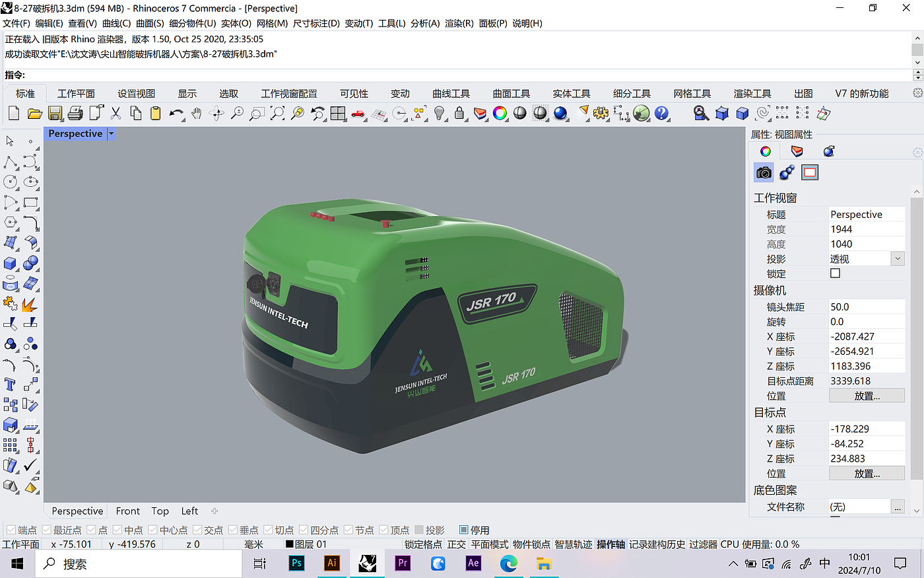Open Premiere Pro from the taskbar
Viewport: 924px width, 578px height.
pyautogui.click(x=403, y=563)
